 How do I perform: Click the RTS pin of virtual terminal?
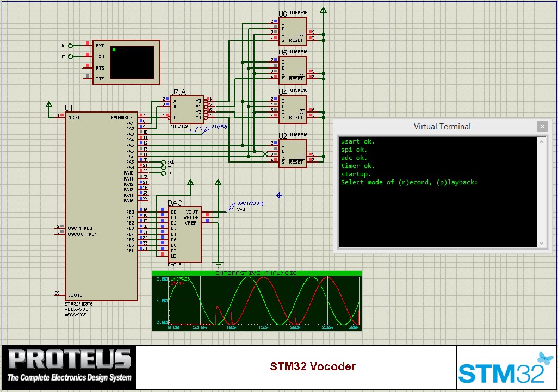[x=100, y=68]
